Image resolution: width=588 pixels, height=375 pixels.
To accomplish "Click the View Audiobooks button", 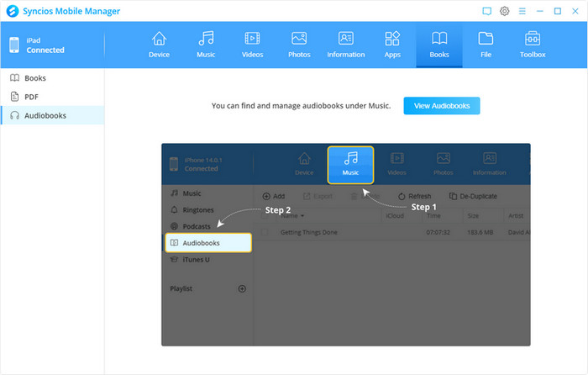I will point(442,106).
